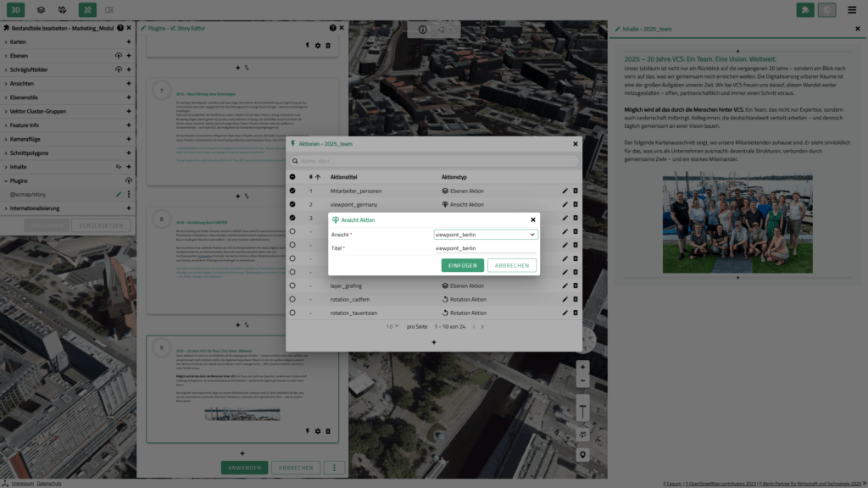Expand the Vektor Cluster-Gruppen section
The height and width of the screenshot is (488, 868).
click(x=6, y=111)
